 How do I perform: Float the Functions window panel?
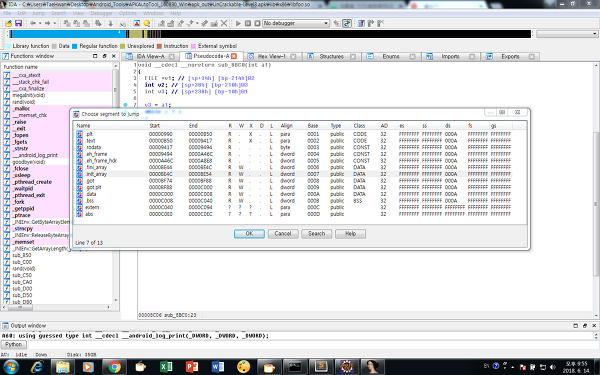104,56
